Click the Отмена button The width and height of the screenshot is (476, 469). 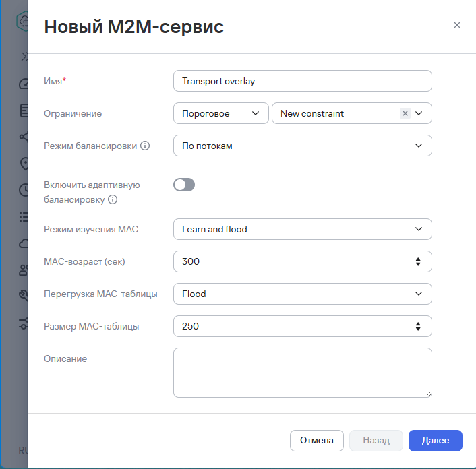317,440
